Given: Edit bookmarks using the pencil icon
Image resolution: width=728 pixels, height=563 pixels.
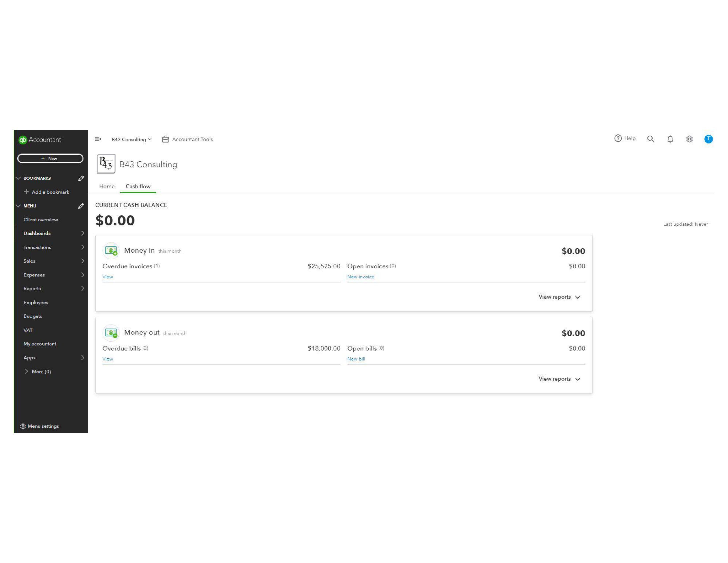Looking at the screenshot, I should [x=81, y=178].
